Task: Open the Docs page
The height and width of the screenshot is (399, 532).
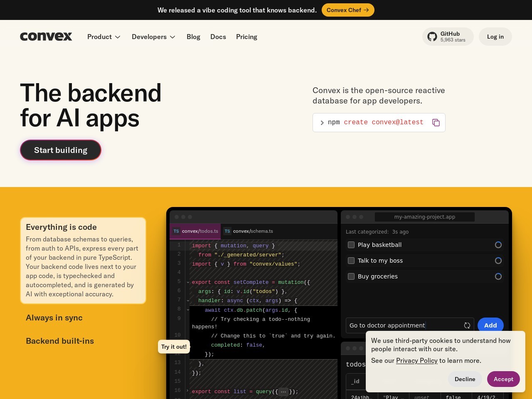Action: (218, 37)
